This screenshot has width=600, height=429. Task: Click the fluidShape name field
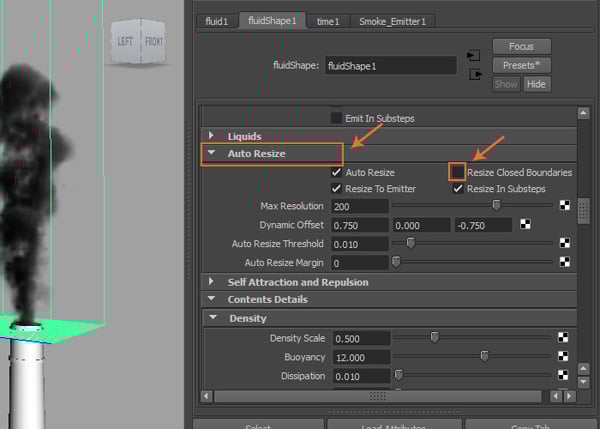(391, 65)
